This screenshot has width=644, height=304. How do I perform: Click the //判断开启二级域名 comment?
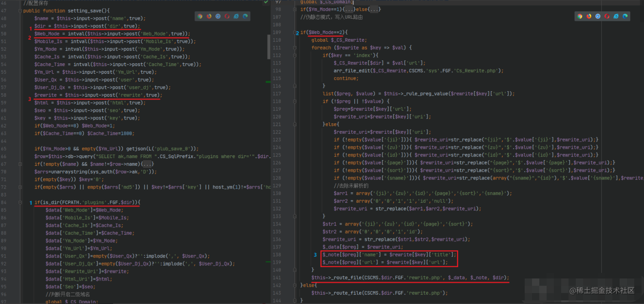click(x=68, y=295)
